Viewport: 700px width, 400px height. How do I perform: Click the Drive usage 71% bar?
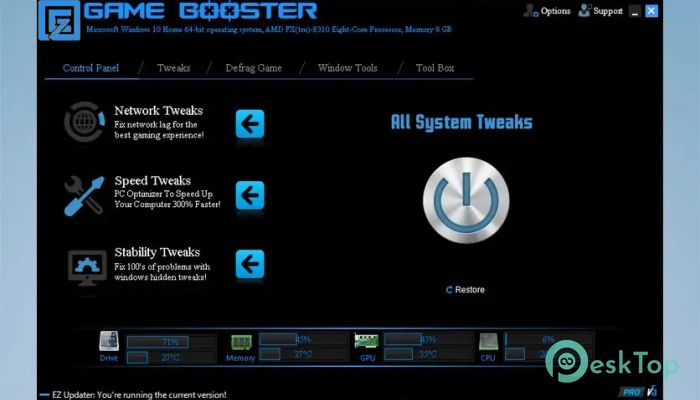(172, 342)
